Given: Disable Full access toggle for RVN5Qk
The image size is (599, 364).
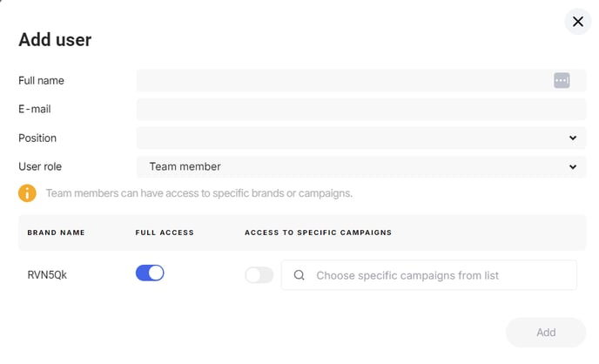Looking at the screenshot, I should (150, 273).
